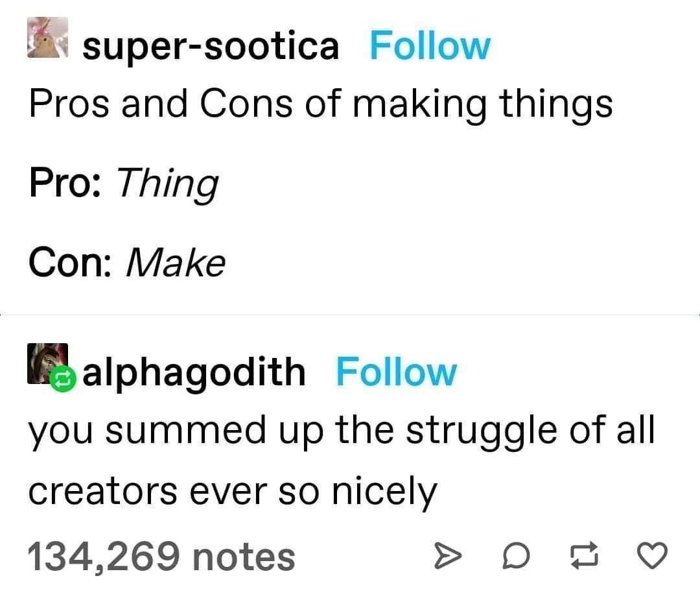Click the bold 'Pro:' label
The height and width of the screenshot is (589, 700).
pyautogui.click(x=65, y=182)
